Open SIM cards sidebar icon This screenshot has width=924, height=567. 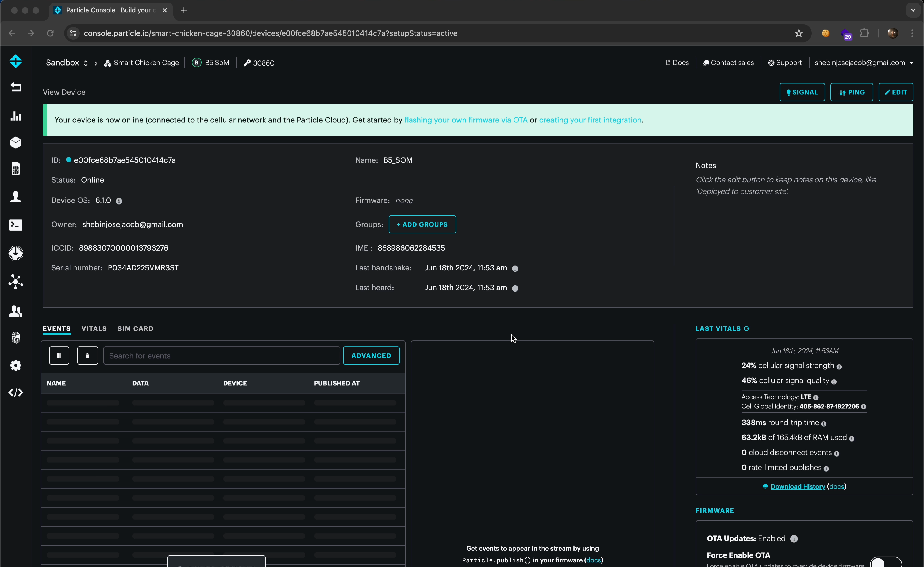16,169
